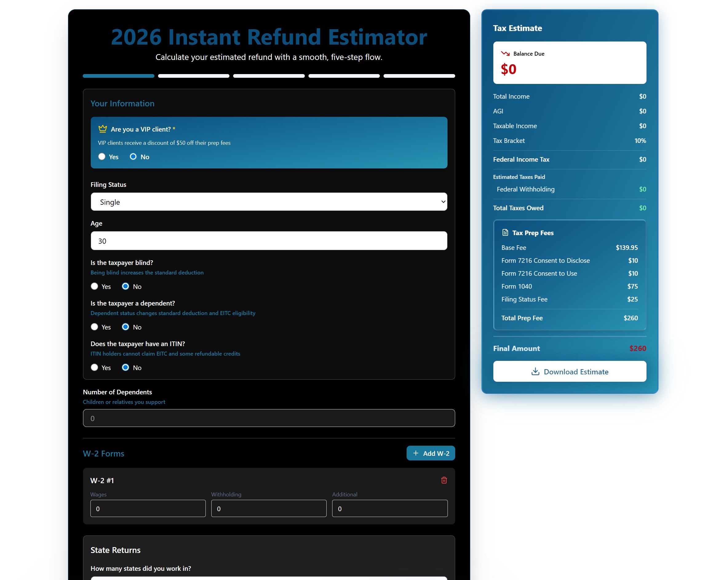Click the download icon in Download Estimate
Screen dimensions: 728x580
(x=535, y=372)
